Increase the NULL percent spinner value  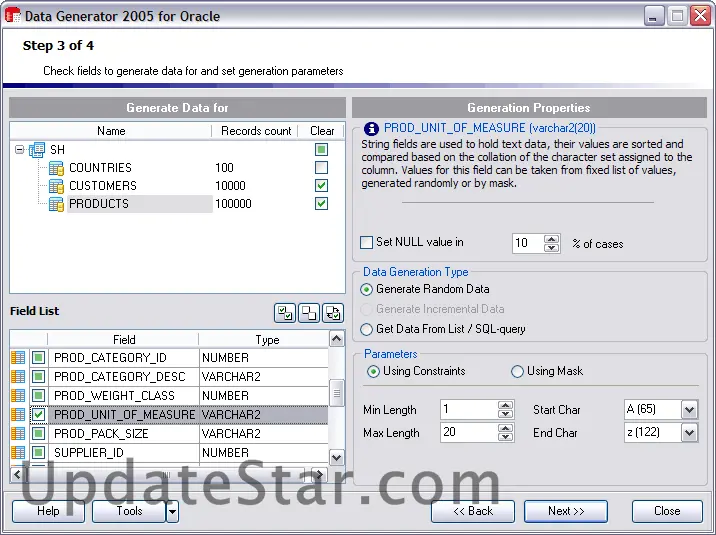click(552, 239)
